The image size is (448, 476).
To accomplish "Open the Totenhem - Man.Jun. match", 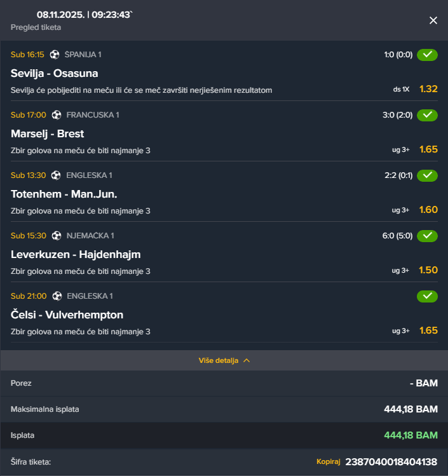I will coord(64,194).
